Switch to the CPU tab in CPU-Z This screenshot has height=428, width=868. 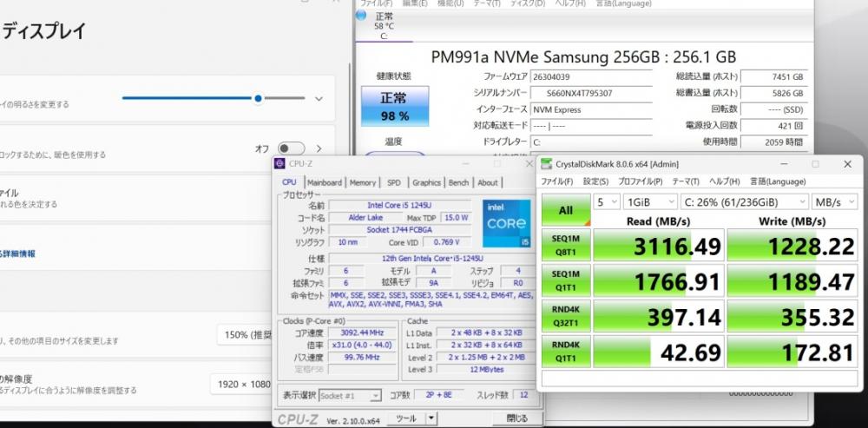(289, 182)
